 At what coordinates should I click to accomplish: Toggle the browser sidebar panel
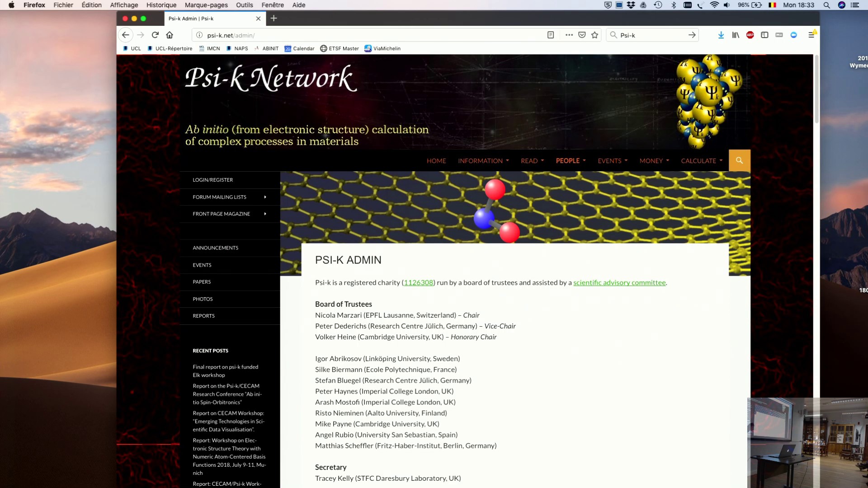click(x=764, y=35)
